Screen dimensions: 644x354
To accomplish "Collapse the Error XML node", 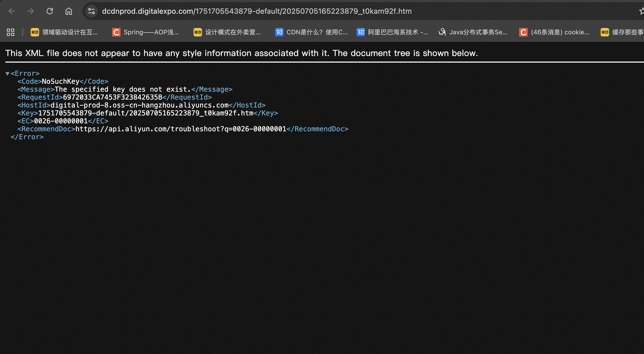I will (7, 74).
